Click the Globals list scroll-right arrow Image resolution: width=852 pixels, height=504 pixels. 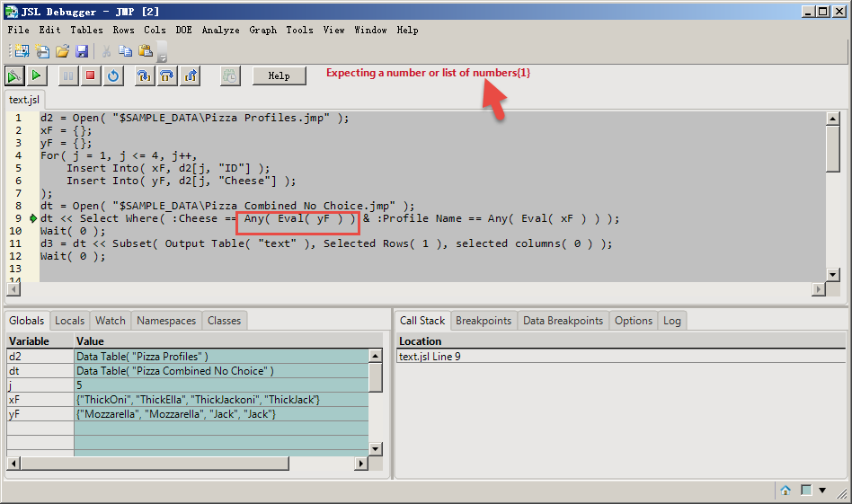360,464
